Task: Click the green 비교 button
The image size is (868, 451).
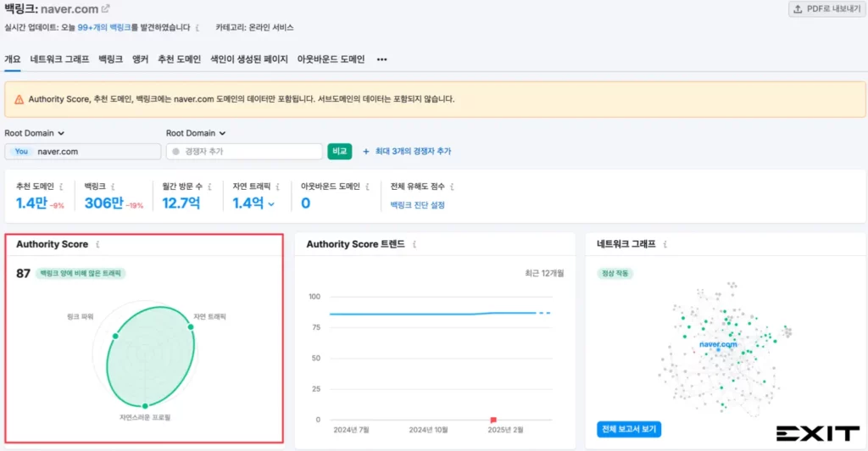Action: coord(339,152)
